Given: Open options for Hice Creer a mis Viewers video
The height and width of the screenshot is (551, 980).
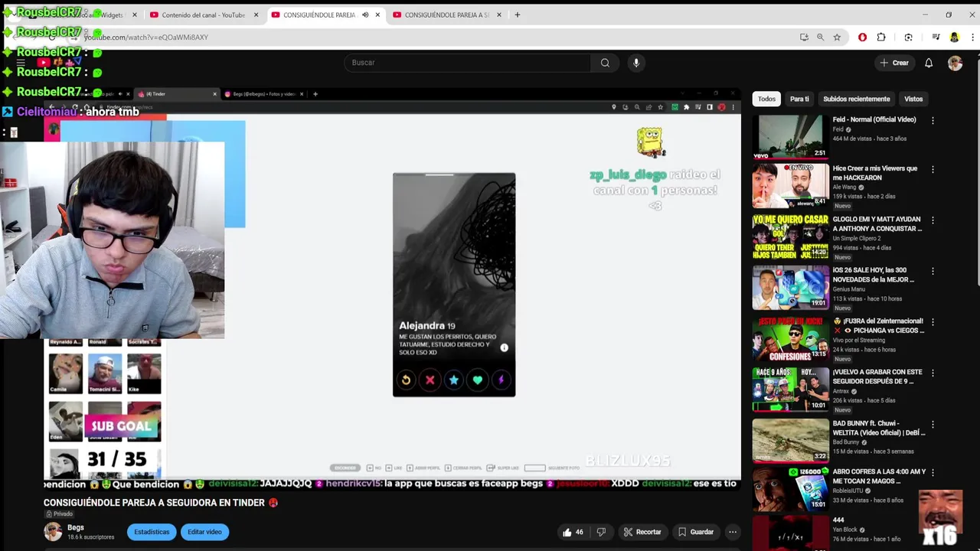Looking at the screenshot, I should tap(933, 169).
